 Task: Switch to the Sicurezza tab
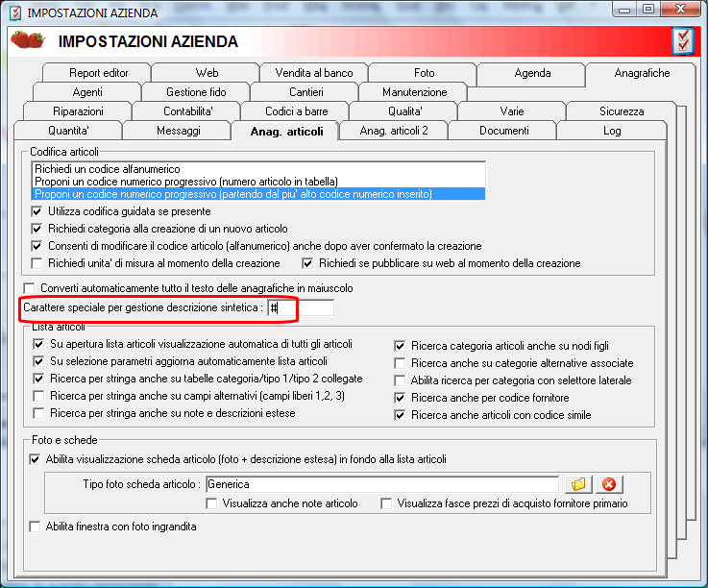621,111
